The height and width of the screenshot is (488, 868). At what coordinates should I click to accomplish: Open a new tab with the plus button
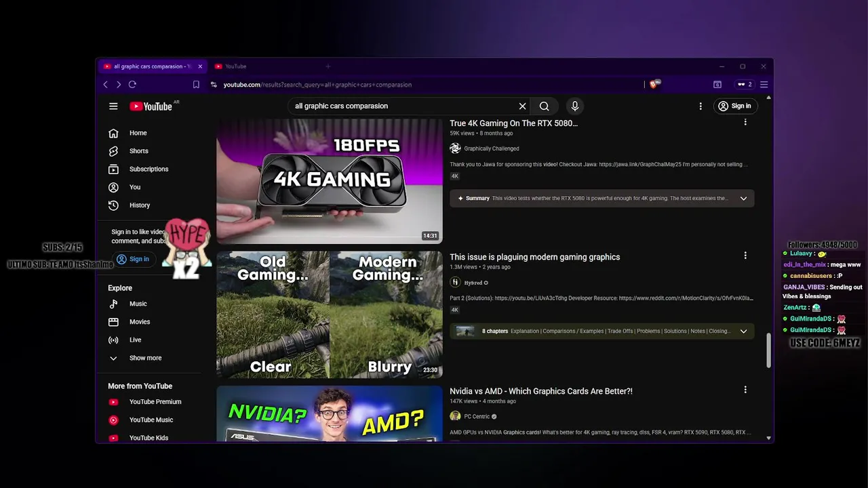tap(328, 66)
